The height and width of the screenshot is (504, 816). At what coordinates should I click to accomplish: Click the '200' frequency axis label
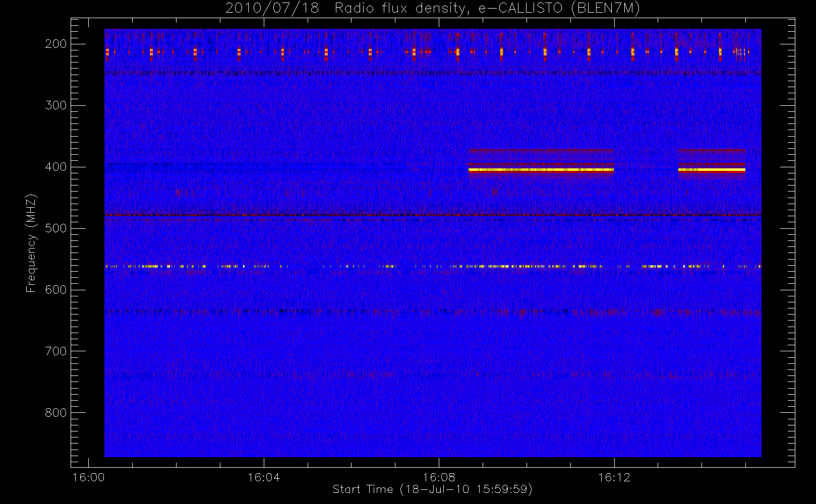pos(55,44)
